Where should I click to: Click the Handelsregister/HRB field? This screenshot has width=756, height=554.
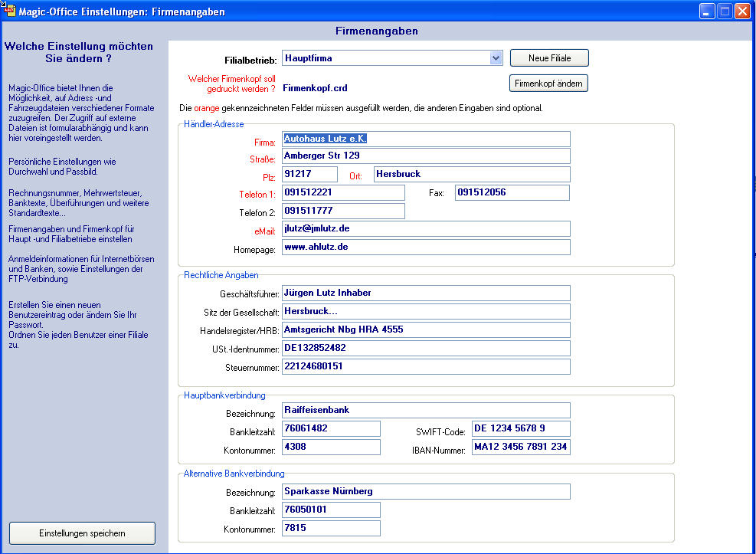pyautogui.click(x=426, y=329)
